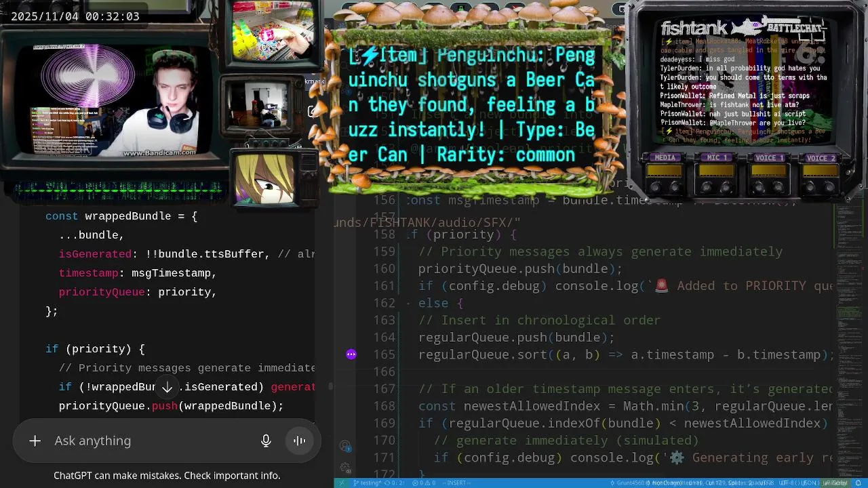Open the VS Code Manage gear icon

[x=345, y=468]
